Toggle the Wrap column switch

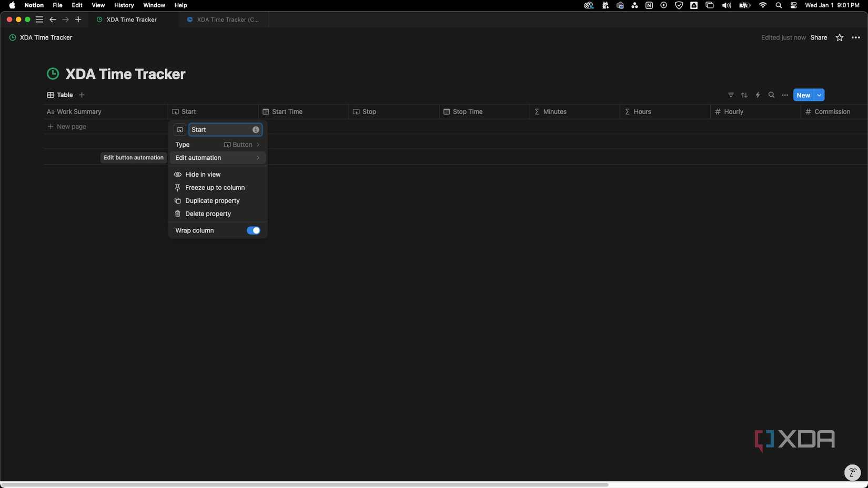coord(254,231)
